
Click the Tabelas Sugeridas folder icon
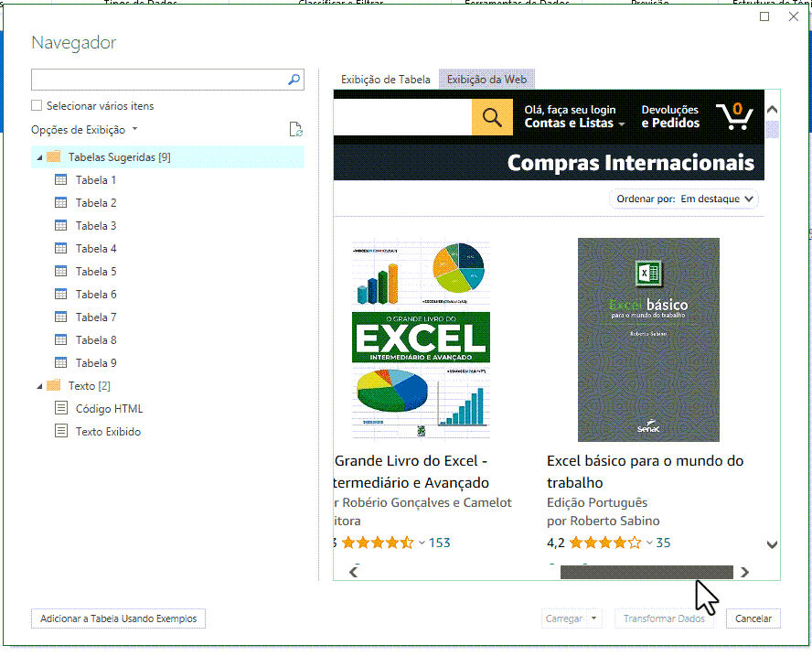click(x=54, y=156)
